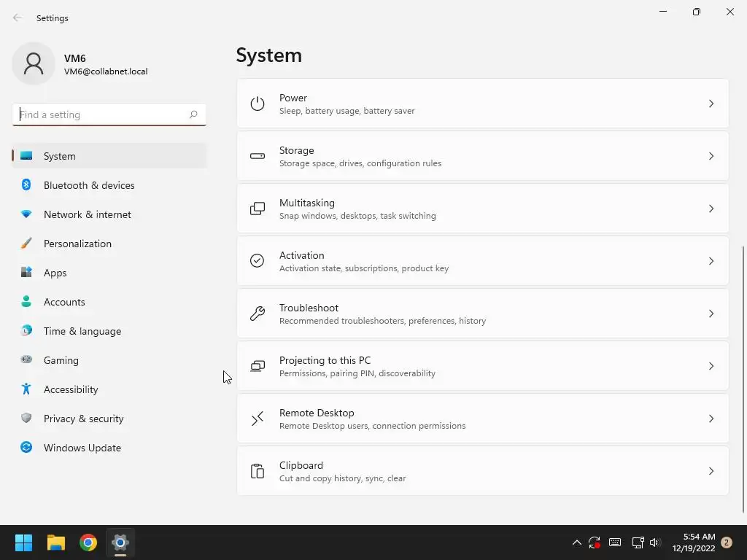Click the network display tray icon

638,542
